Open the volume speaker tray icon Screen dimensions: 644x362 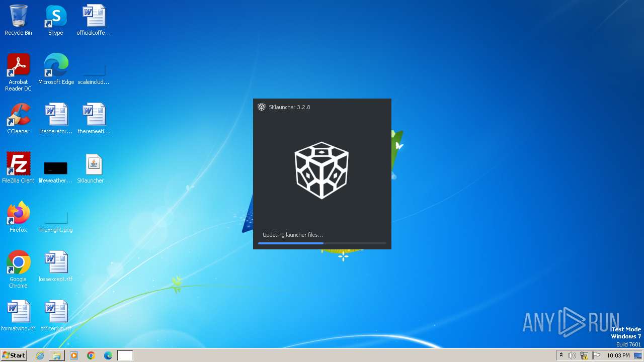click(572, 355)
